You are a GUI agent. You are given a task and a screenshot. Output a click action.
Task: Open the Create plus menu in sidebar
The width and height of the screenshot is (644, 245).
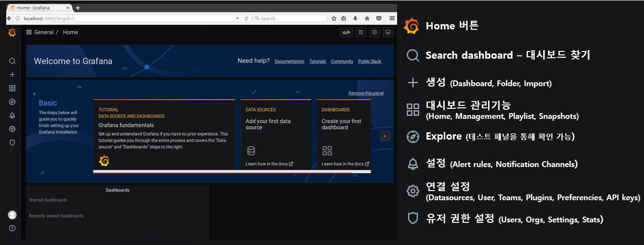(x=12, y=75)
